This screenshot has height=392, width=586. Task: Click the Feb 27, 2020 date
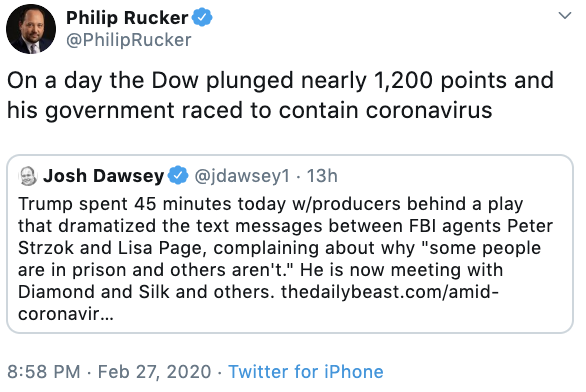click(154, 372)
